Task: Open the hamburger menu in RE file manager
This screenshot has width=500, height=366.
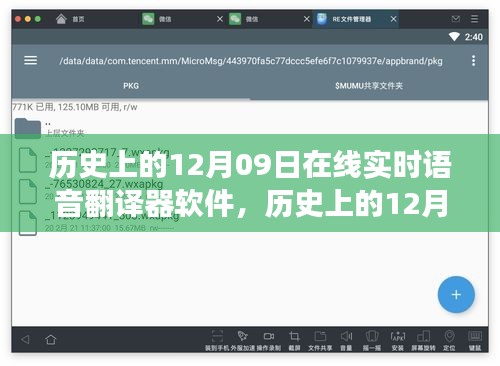Action: point(30,61)
